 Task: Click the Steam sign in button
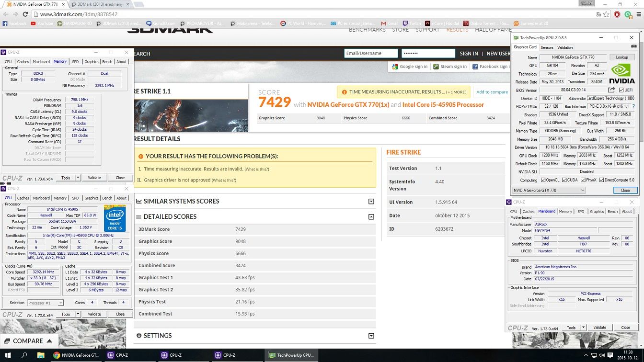tap(449, 67)
